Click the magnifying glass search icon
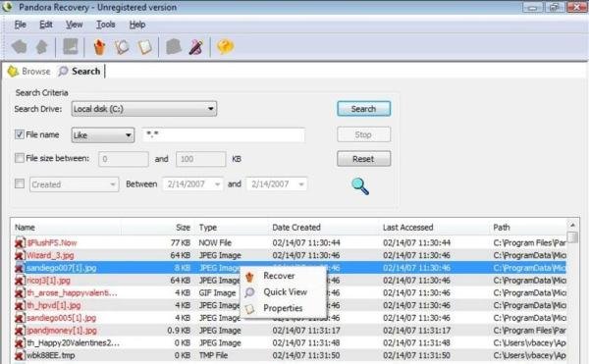This screenshot has height=364, width=589. tap(360, 186)
